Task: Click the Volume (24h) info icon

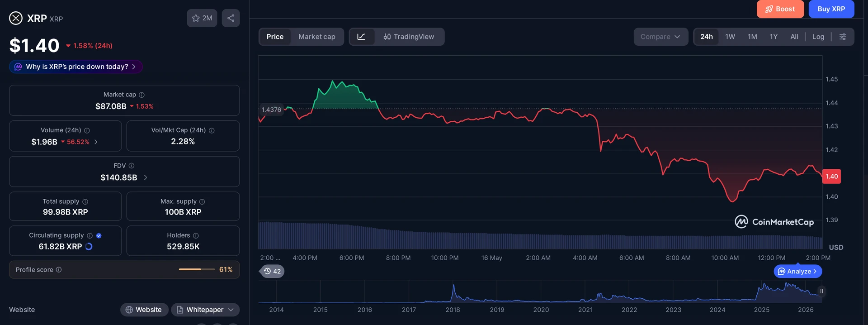Action: tap(87, 130)
